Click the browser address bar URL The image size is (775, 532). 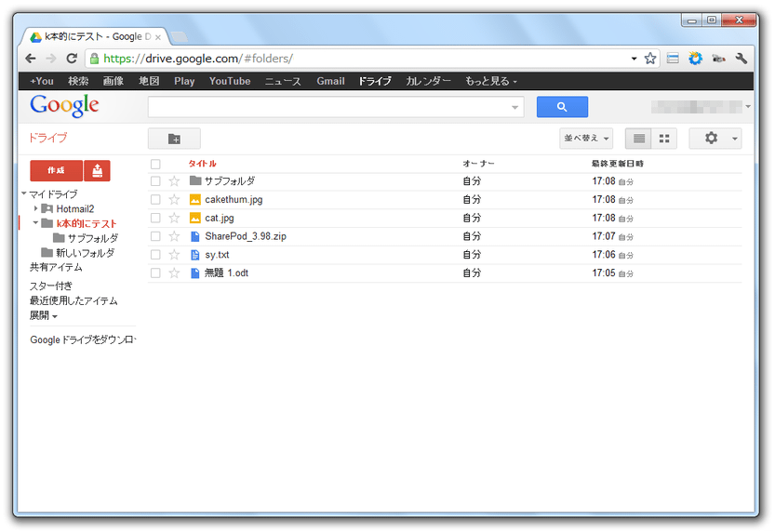point(197,59)
